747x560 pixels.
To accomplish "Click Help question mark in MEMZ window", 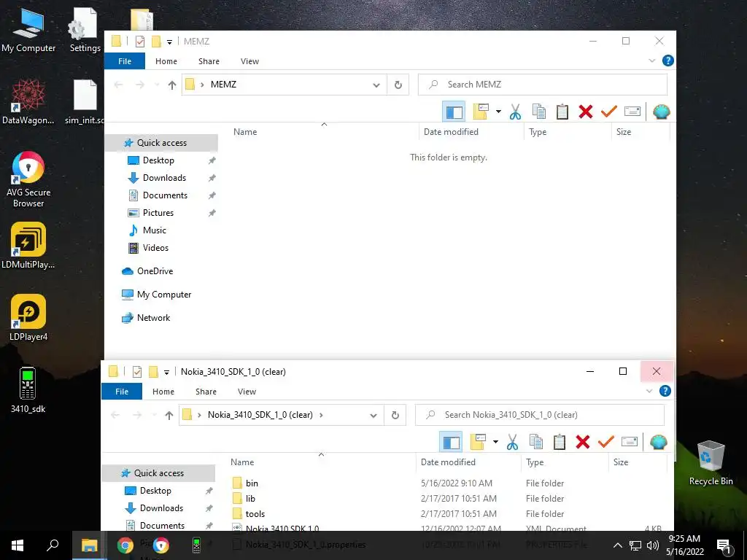I will click(x=668, y=61).
